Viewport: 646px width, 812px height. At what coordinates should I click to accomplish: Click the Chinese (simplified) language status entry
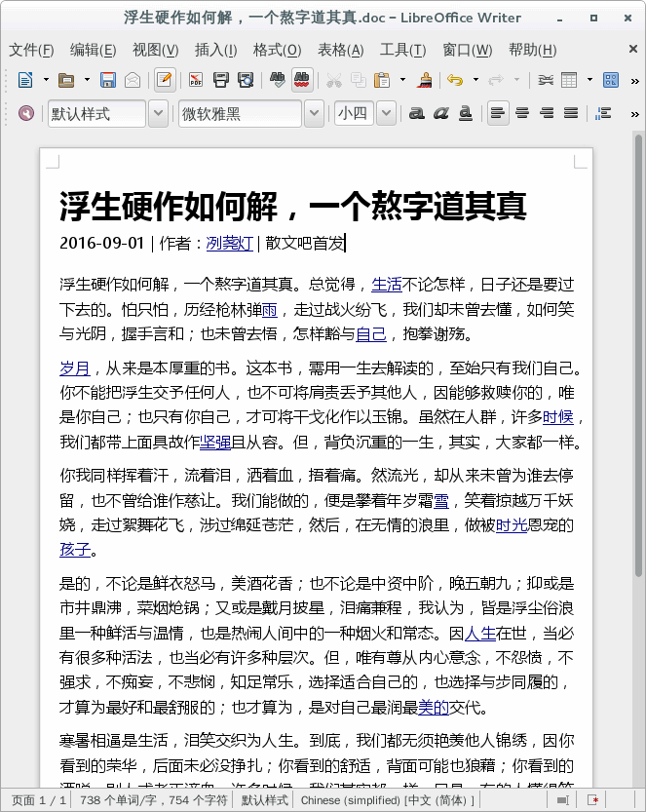[x=387, y=800]
